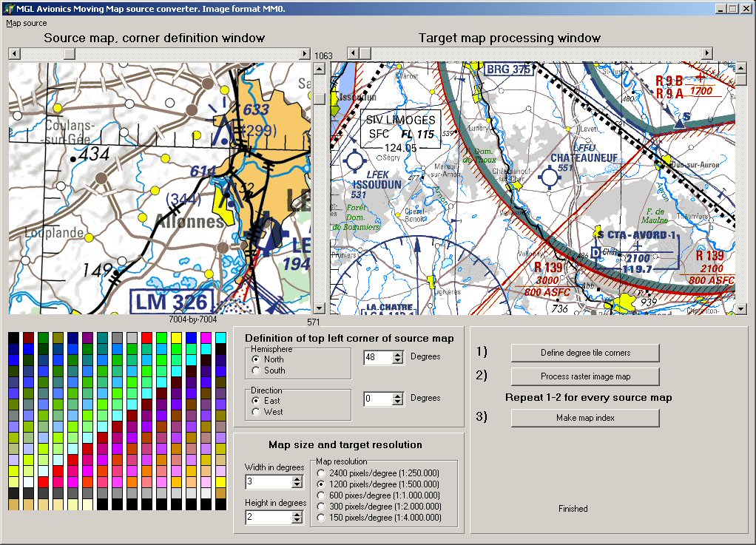Click the source map scroll down arrow
This screenshot has height=545, width=756.
[x=319, y=308]
